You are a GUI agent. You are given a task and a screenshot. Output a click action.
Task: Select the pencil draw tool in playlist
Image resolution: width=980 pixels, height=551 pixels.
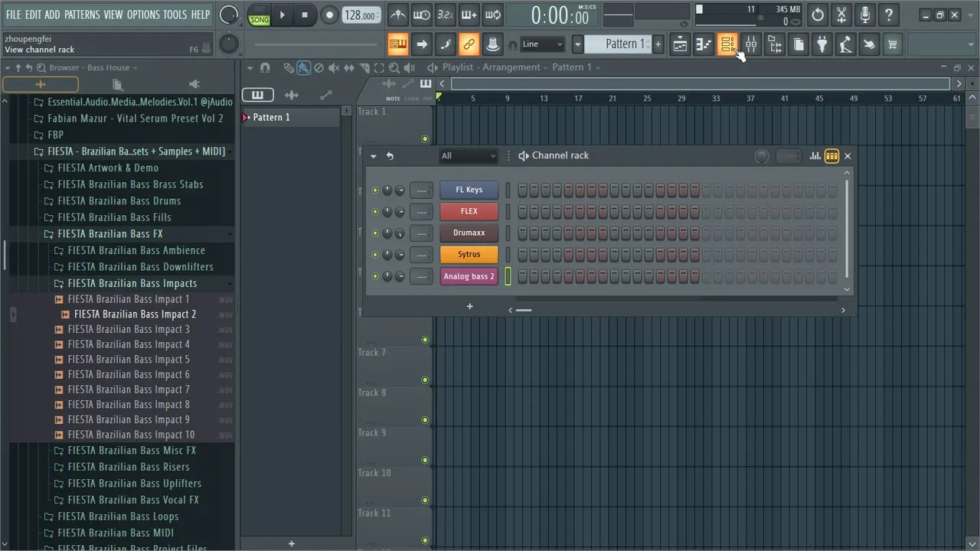pyautogui.click(x=289, y=67)
